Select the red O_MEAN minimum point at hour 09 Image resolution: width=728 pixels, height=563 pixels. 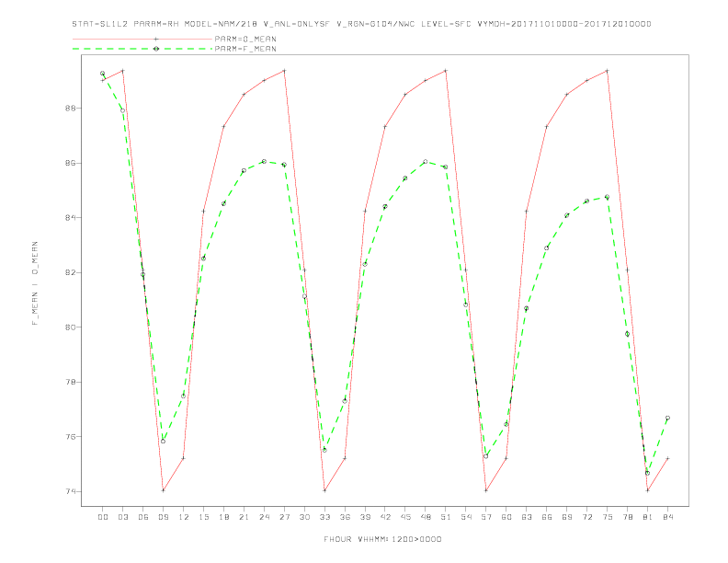tap(163, 490)
